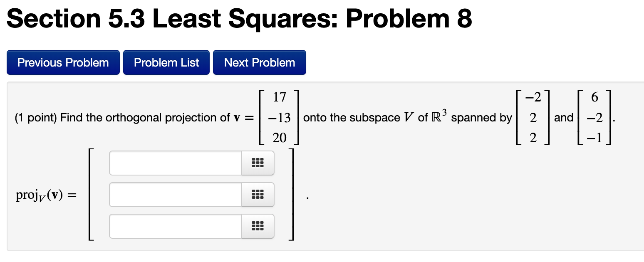
Task: Click the middle blank of the projection vector
Action: click(x=175, y=195)
